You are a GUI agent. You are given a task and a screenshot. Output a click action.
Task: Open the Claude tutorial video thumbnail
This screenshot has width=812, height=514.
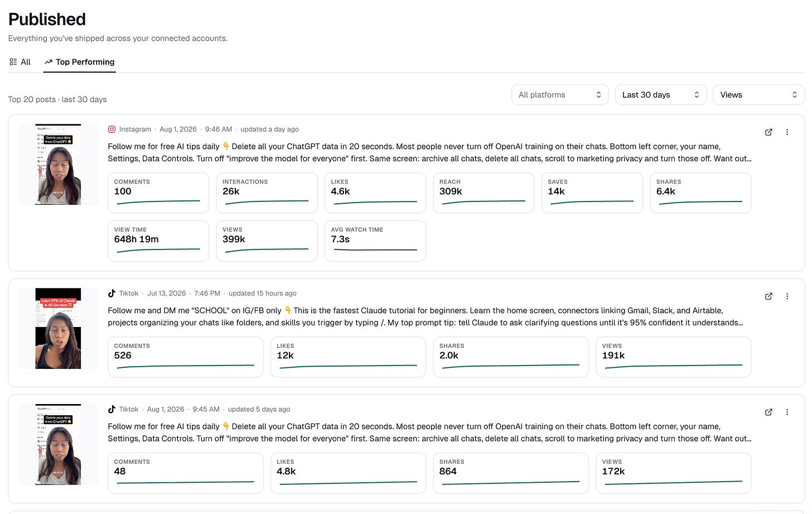(58, 328)
